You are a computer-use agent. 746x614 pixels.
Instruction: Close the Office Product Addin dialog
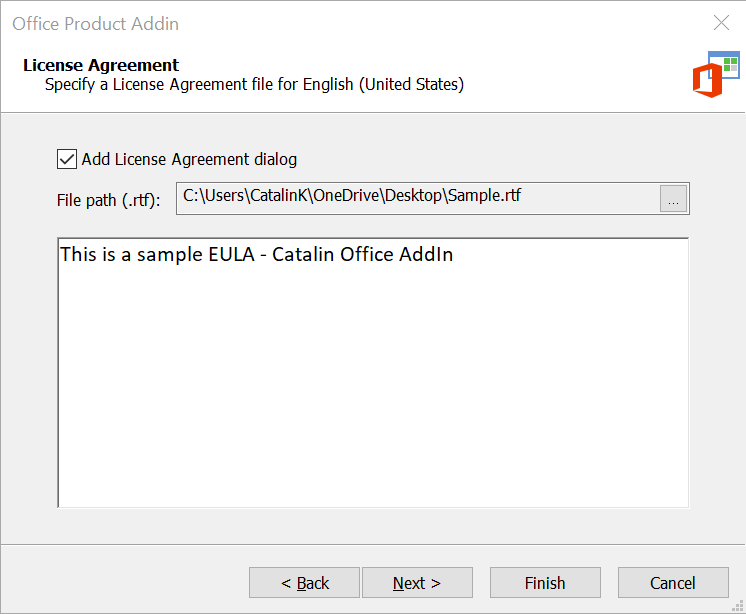721,22
